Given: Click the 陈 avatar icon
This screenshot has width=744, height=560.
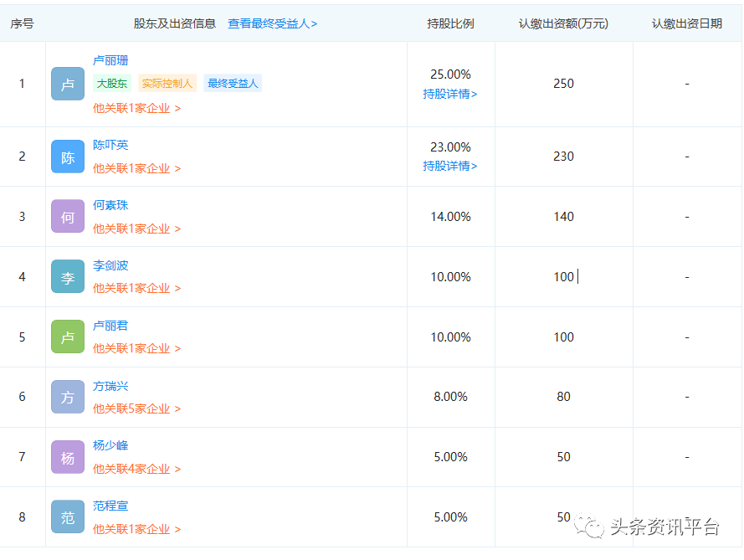Looking at the screenshot, I should click(x=68, y=157).
